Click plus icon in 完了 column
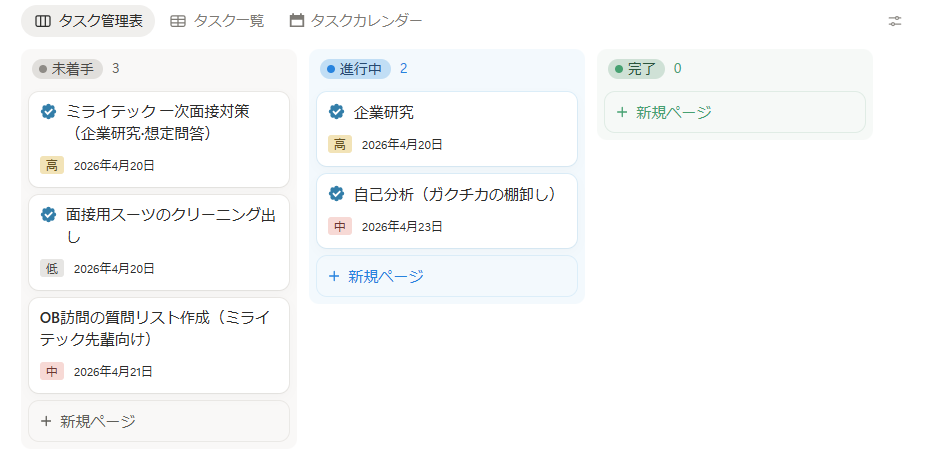The width and height of the screenshot is (928, 451). click(x=622, y=112)
